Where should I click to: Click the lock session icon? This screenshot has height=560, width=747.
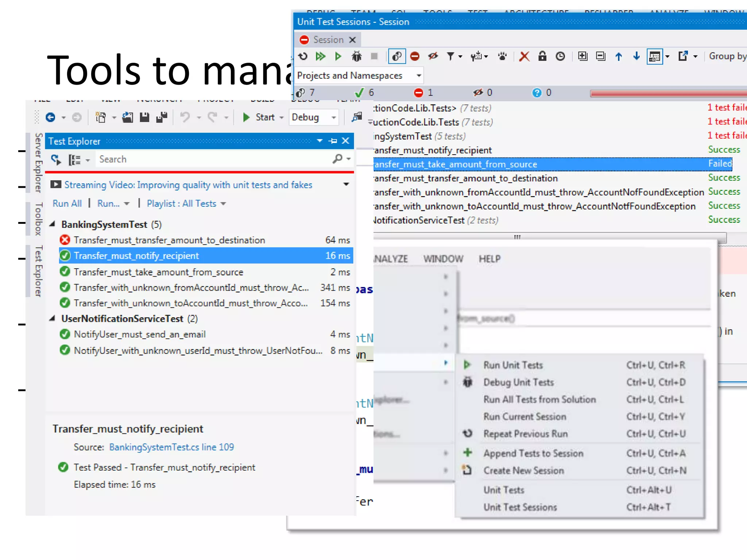542,56
